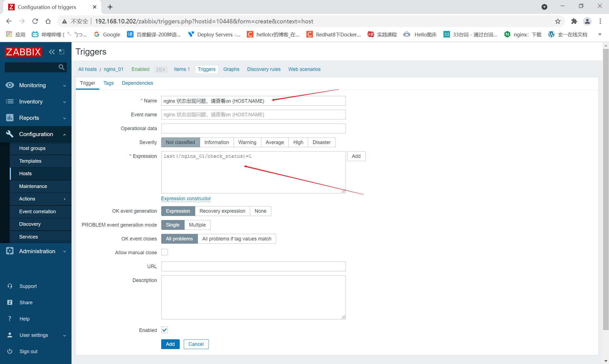The width and height of the screenshot is (609, 364).
Task: Click the sidebar search magnifier icon
Action: click(61, 67)
